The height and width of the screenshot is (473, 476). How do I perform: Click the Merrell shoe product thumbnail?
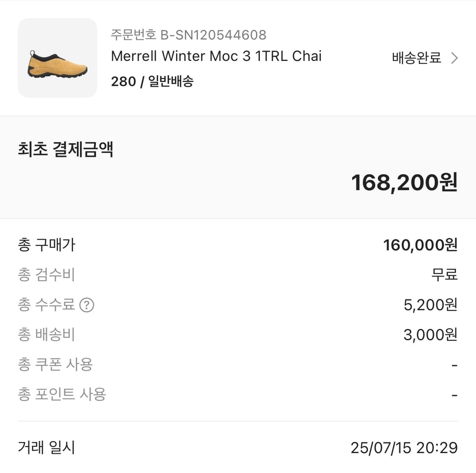(58, 58)
